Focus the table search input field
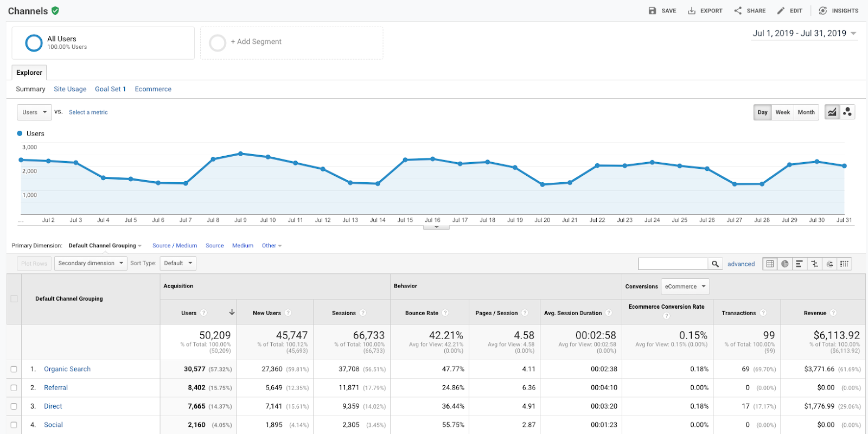 coord(673,264)
